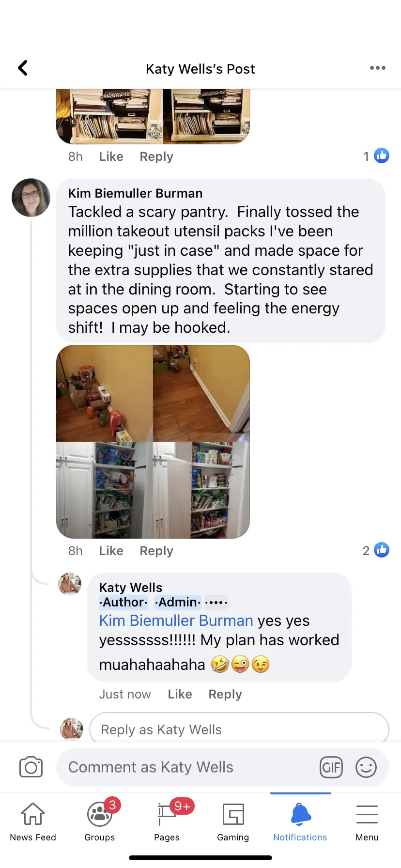Tap the back arrow icon
This screenshot has width=401, height=868.
point(23,68)
